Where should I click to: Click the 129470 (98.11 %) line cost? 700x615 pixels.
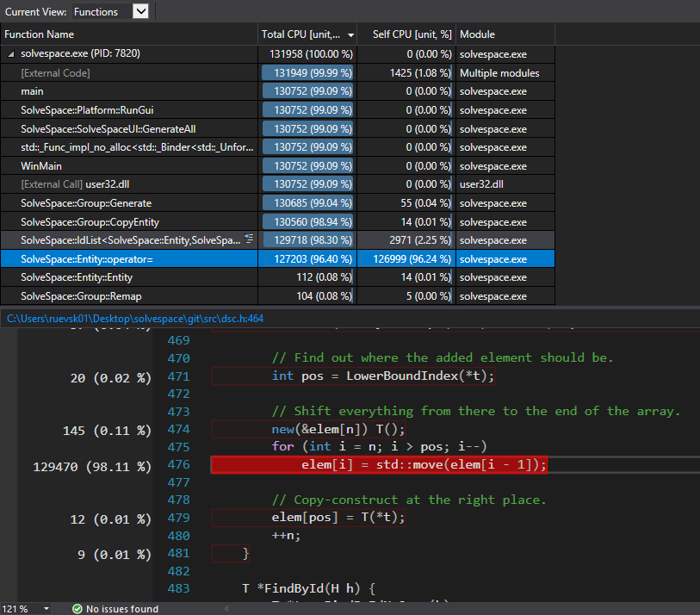(92, 467)
